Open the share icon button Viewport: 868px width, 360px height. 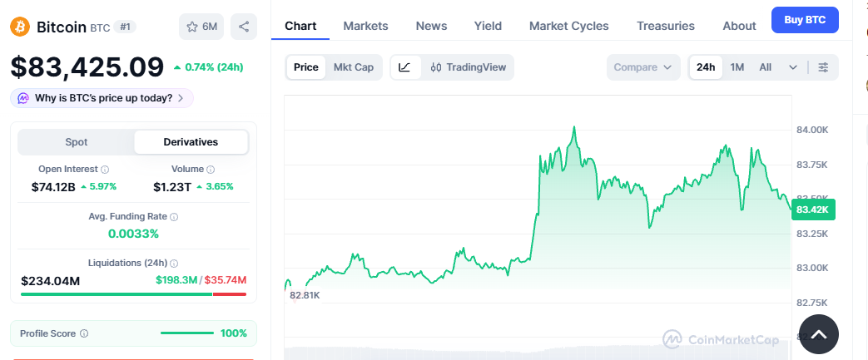pyautogui.click(x=244, y=27)
